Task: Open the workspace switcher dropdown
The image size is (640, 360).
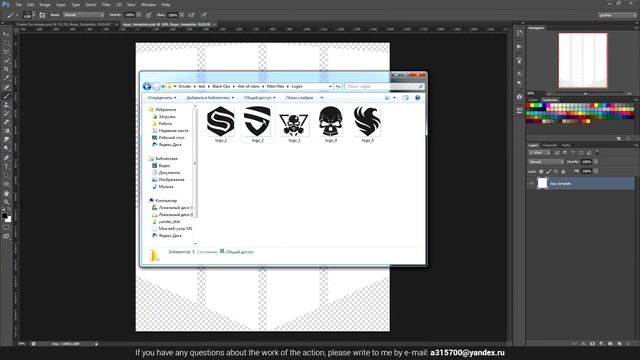Action: click(x=617, y=15)
